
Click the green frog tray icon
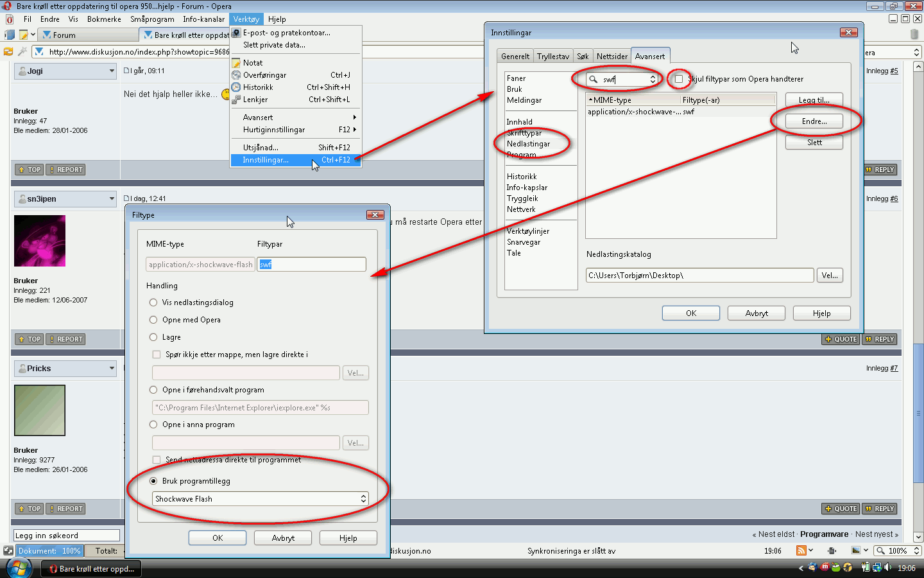836,568
